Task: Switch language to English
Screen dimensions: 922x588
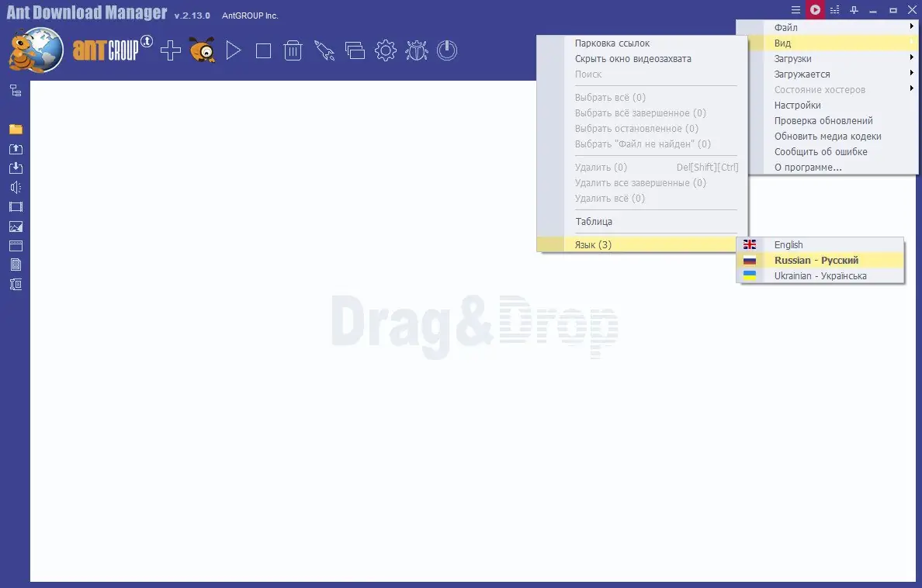Action: [x=820, y=244]
